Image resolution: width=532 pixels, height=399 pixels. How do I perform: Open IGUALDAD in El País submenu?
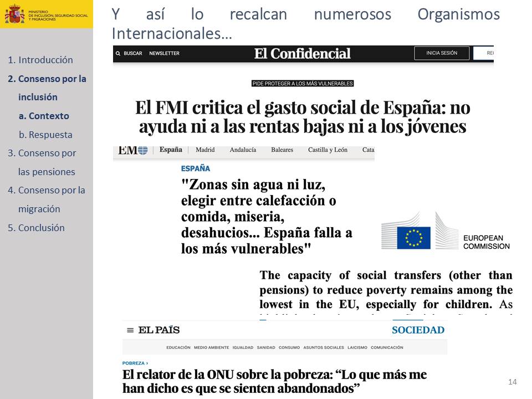243,347
